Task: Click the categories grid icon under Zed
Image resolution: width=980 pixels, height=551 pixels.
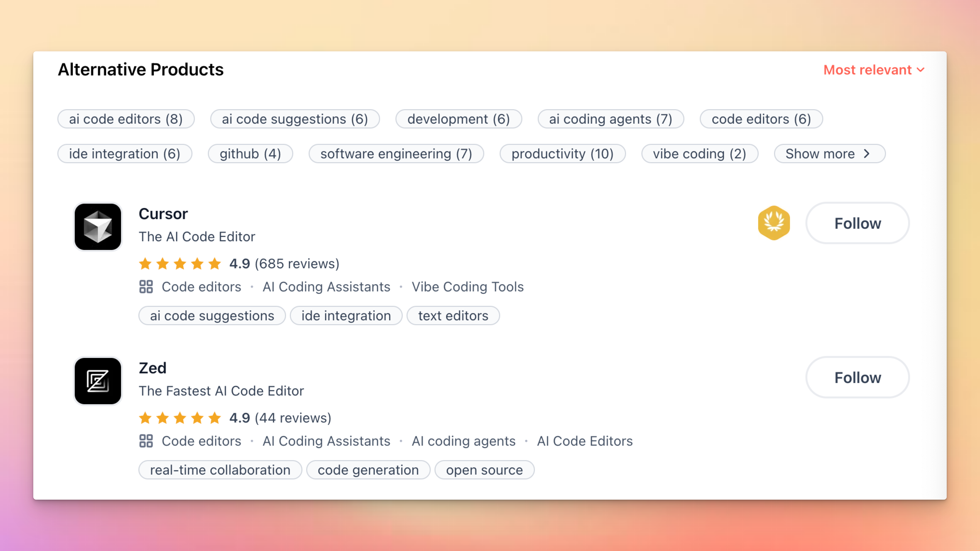Action: [146, 441]
